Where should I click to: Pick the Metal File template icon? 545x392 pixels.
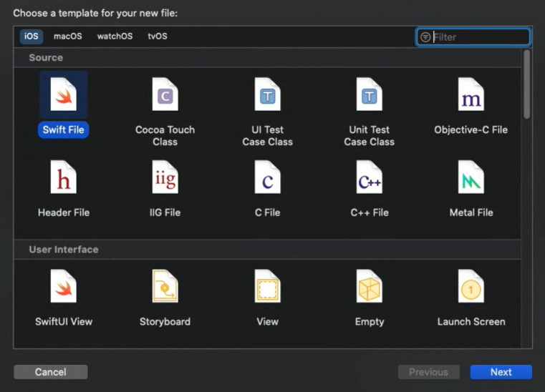(x=471, y=177)
